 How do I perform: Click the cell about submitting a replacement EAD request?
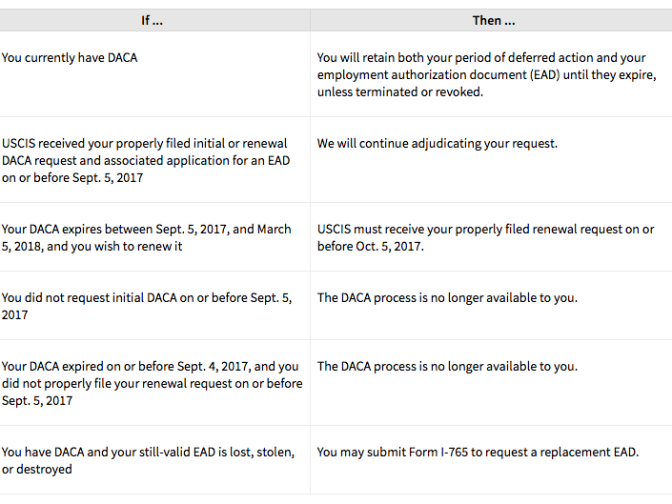point(477,452)
